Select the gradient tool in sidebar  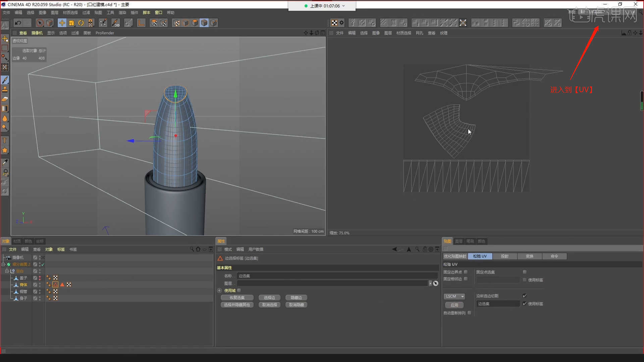[5, 109]
